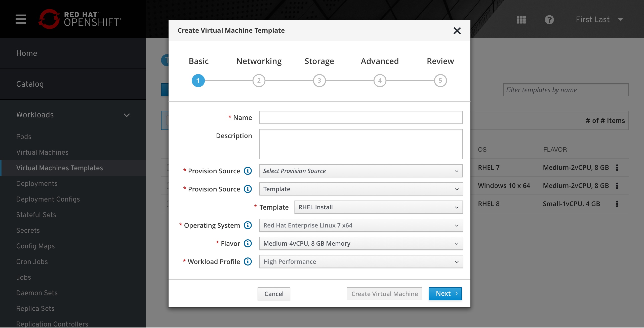The height and width of the screenshot is (328, 644).
Task: Open Virtual Machines Templates in sidebar
Action: point(73,168)
